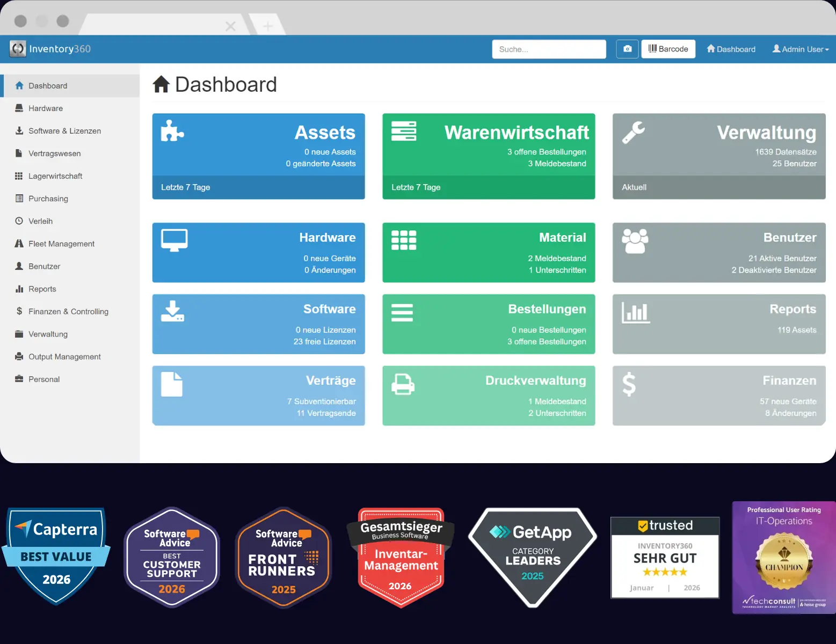The width and height of the screenshot is (836, 644).
Task: Open the Admin User dropdown menu
Action: 801,49
